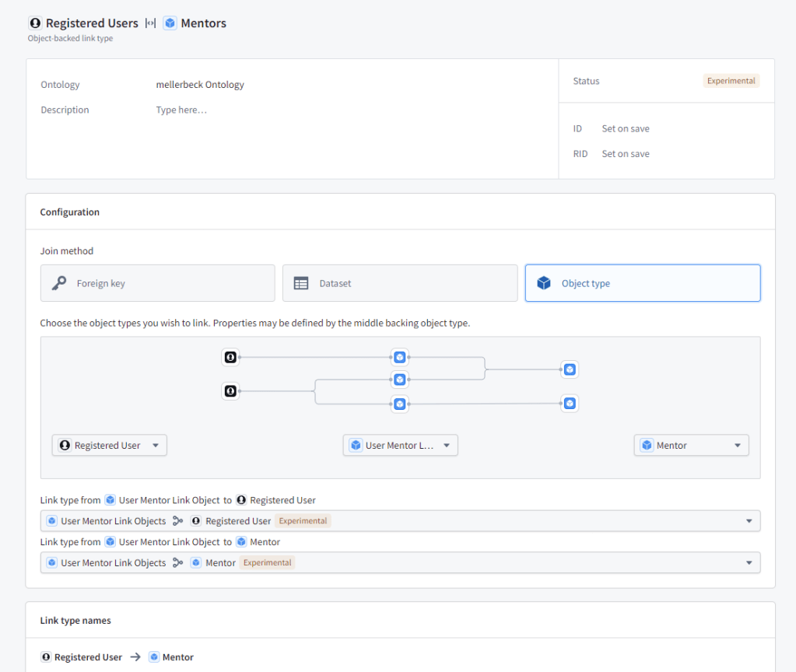Click the Experimental status badge
Viewport: 796px width, 672px height.
point(731,81)
